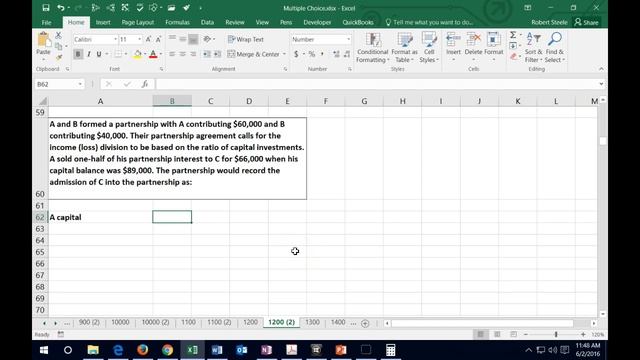Click the Cut scissors icon
This screenshot has width=640, height=360.
(x=58, y=36)
